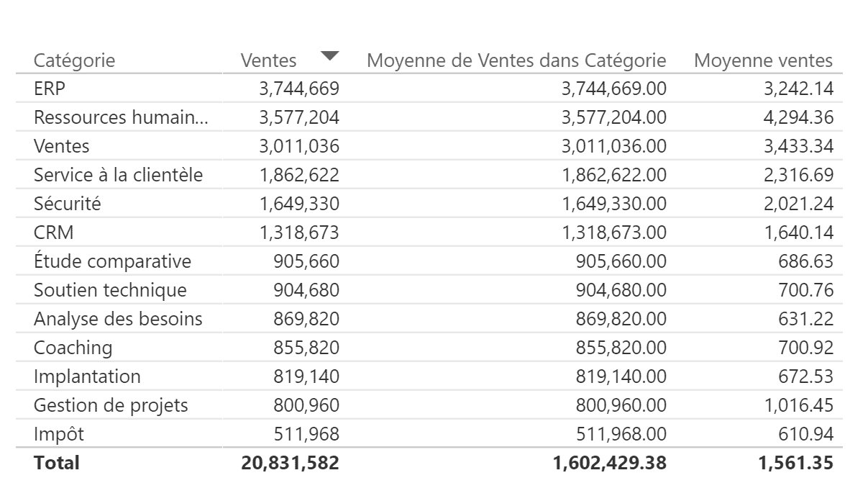Click the Ventes column header
868x501 pixels.
tap(268, 60)
